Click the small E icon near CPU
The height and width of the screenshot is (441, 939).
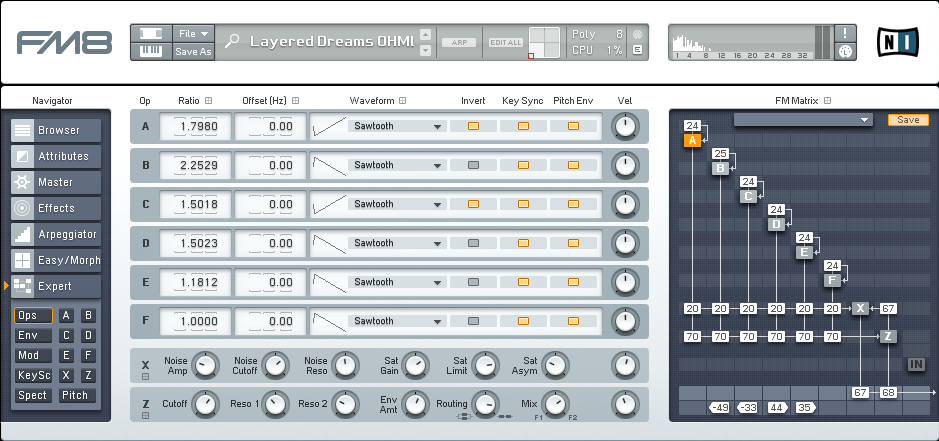[637, 50]
